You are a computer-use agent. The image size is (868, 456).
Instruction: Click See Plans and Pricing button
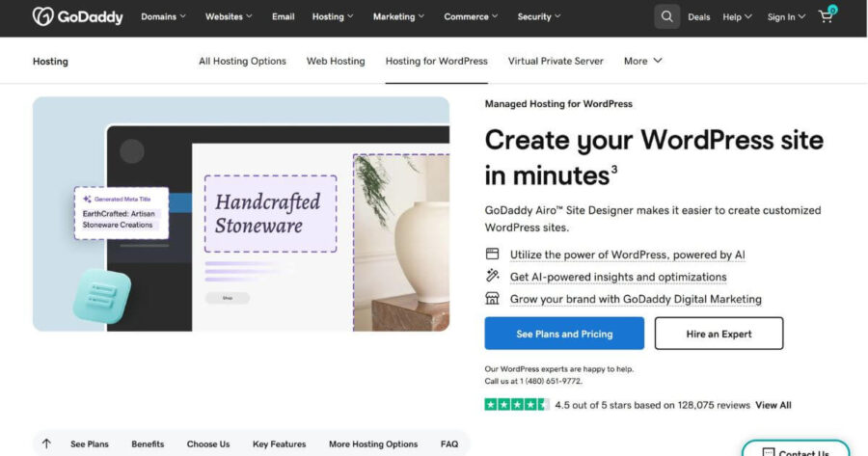tap(564, 334)
